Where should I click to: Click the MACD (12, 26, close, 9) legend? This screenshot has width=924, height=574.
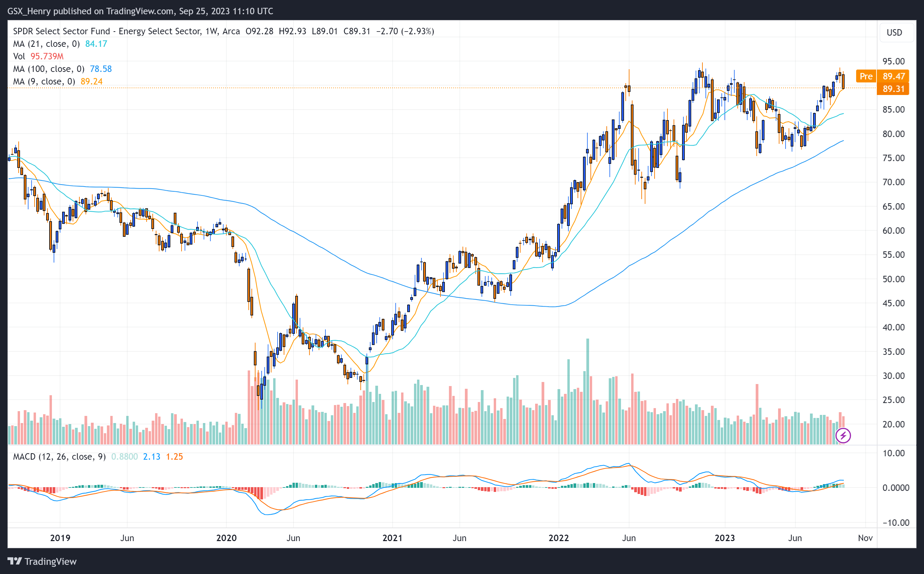point(59,457)
